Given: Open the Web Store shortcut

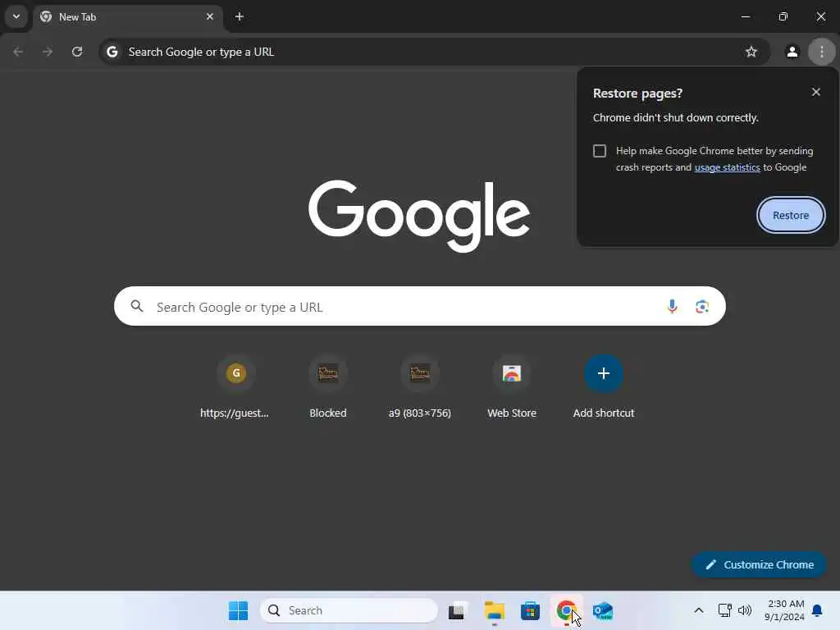Looking at the screenshot, I should click(512, 388).
